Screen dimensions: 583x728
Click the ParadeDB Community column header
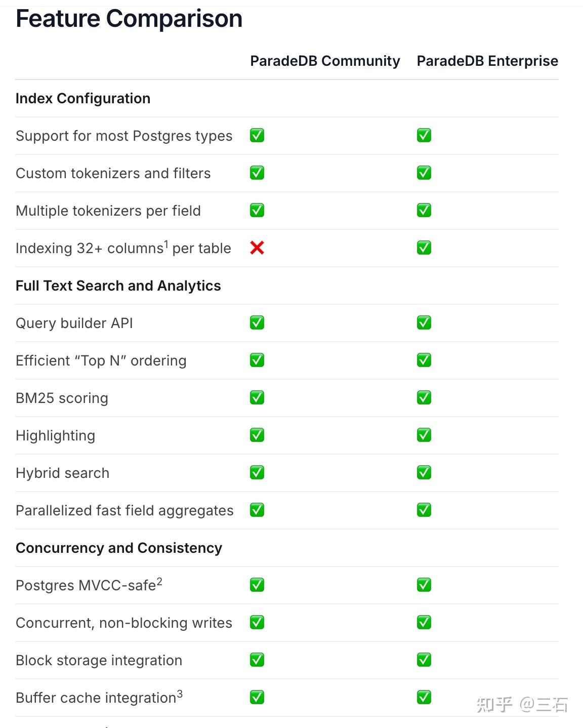click(x=325, y=61)
